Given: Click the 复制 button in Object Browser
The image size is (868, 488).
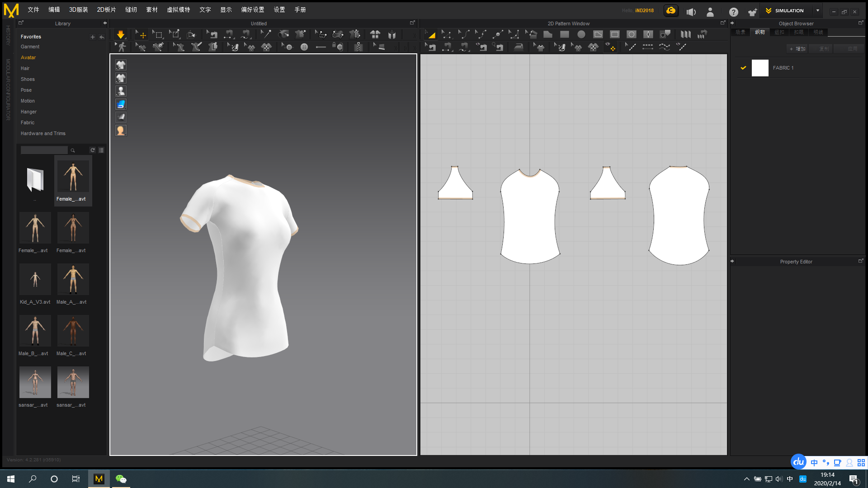Looking at the screenshot, I should pyautogui.click(x=821, y=48).
